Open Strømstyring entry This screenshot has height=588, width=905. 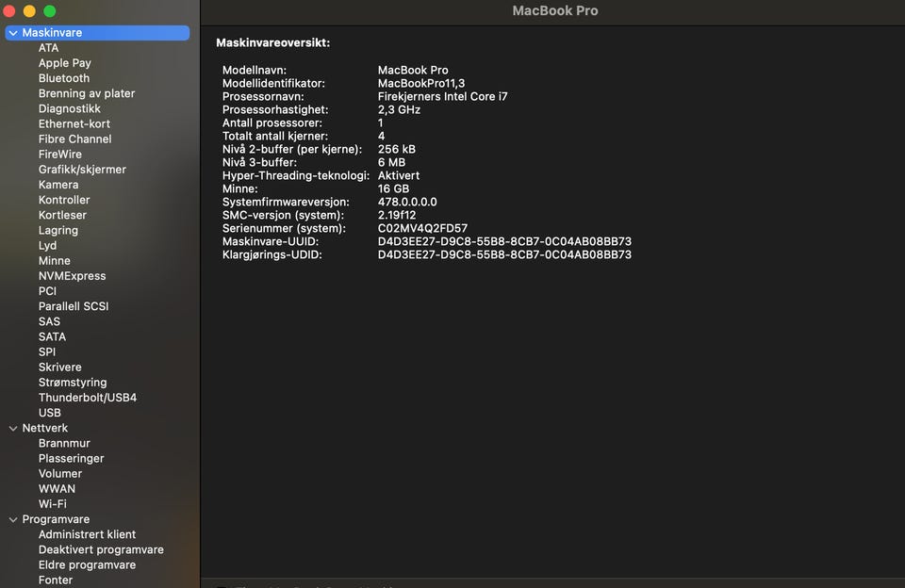coord(73,383)
